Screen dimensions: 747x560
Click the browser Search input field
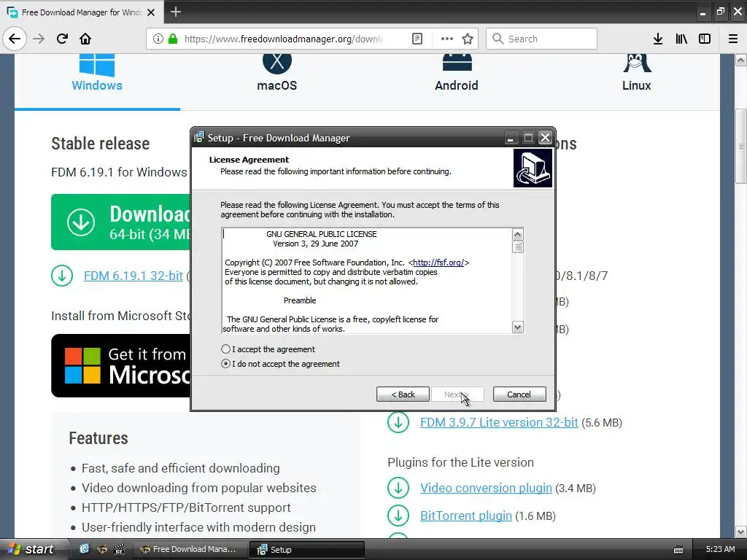[542, 39]
